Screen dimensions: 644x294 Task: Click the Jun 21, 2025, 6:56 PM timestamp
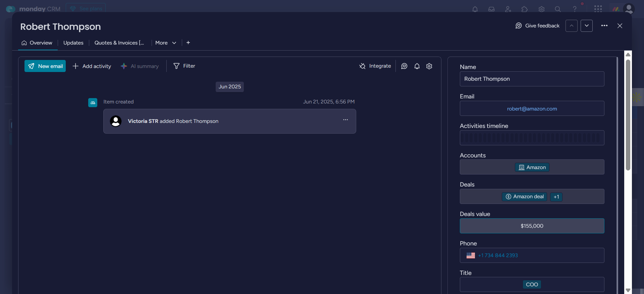[329, 102]
